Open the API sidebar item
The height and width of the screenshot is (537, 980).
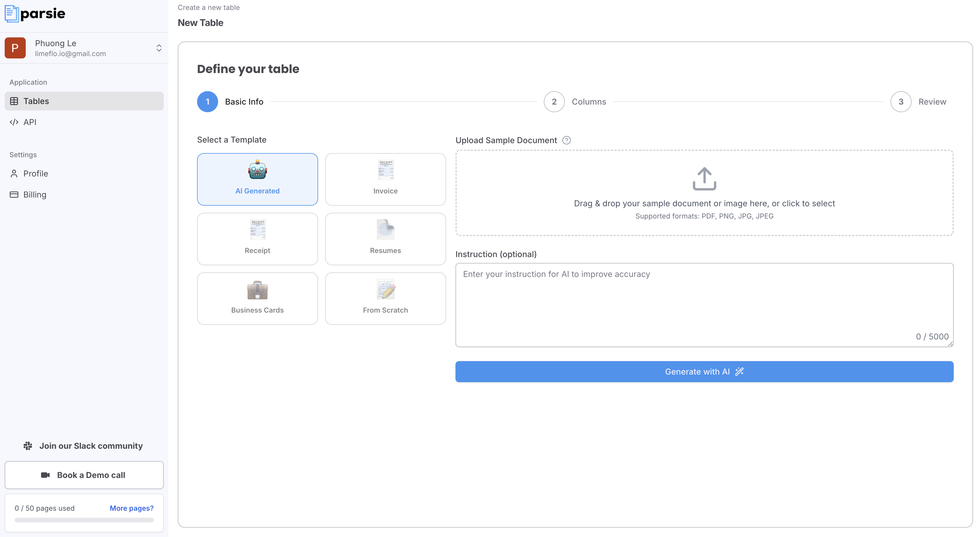pos(30,122)
